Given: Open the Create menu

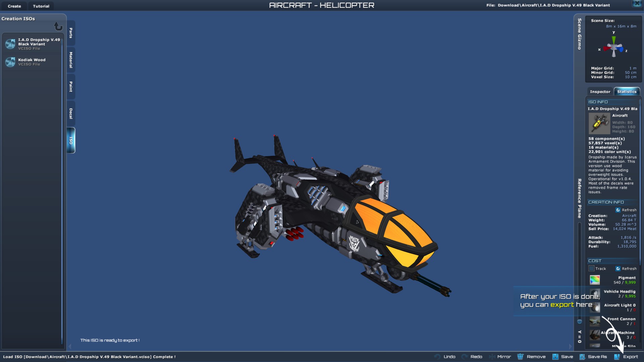Looking at the screenshot, I should (14, 6).
